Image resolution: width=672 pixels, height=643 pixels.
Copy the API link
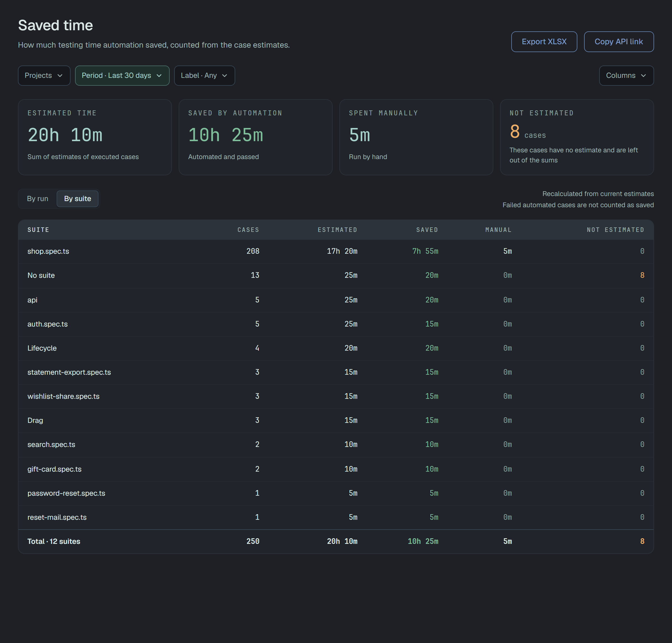619,42
